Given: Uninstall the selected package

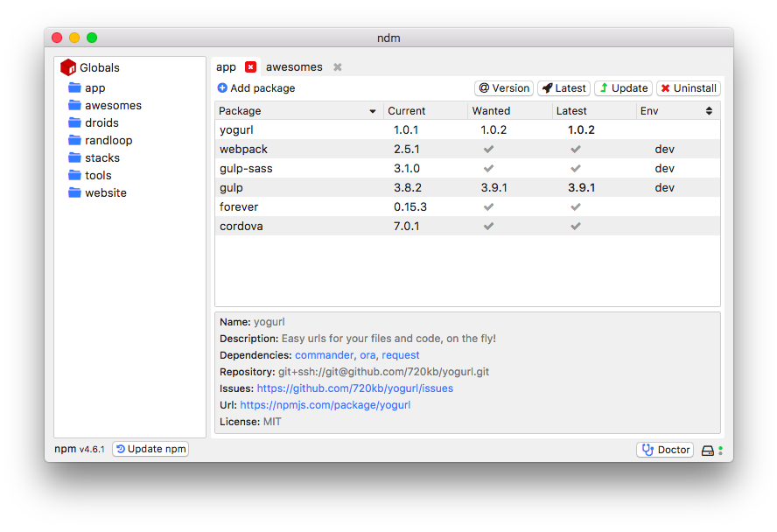Looking at the screenshot, I should 689,88.
